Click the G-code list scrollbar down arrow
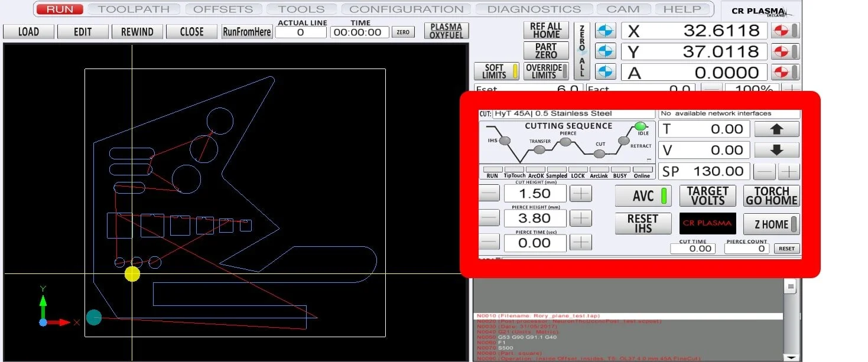Screen dimensions: 868x362 click(x=790, y=357)
